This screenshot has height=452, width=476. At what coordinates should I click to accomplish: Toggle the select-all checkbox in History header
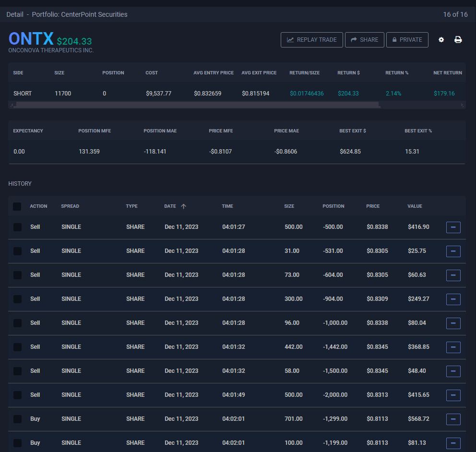click(17, 206)
